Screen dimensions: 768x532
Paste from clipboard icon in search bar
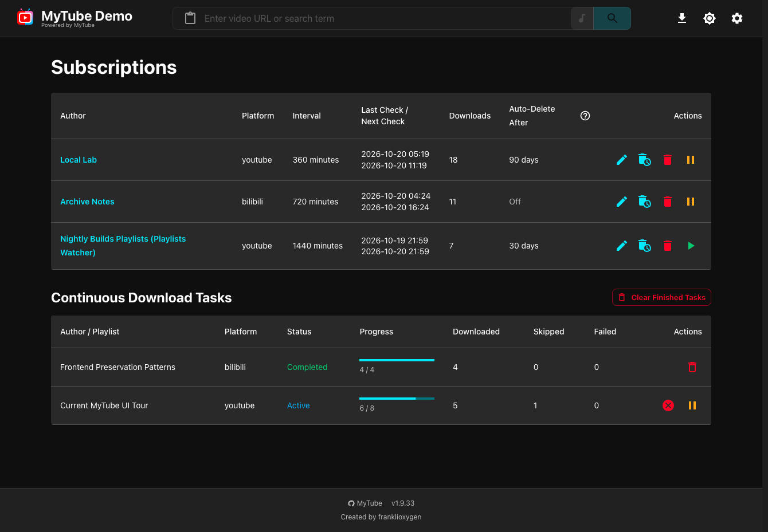pyautogui.click(x=190, y=18)
